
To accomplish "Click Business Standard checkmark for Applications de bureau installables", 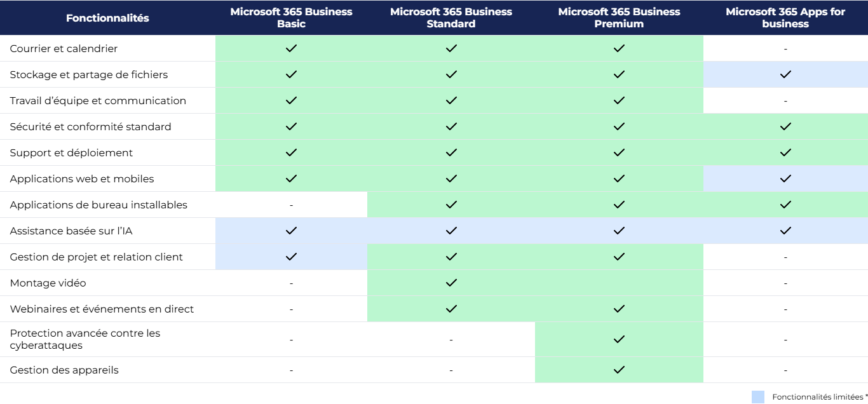I will click(x=451, y=205).
